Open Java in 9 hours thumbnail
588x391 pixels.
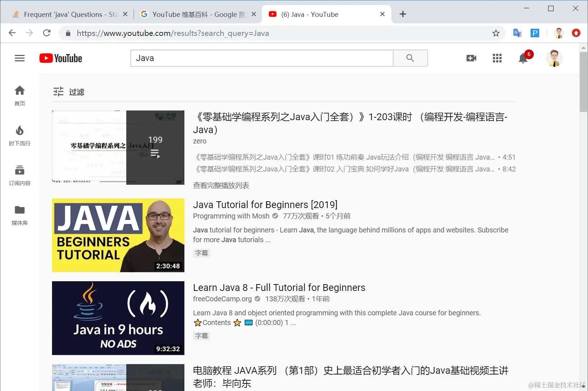[118, 318]
